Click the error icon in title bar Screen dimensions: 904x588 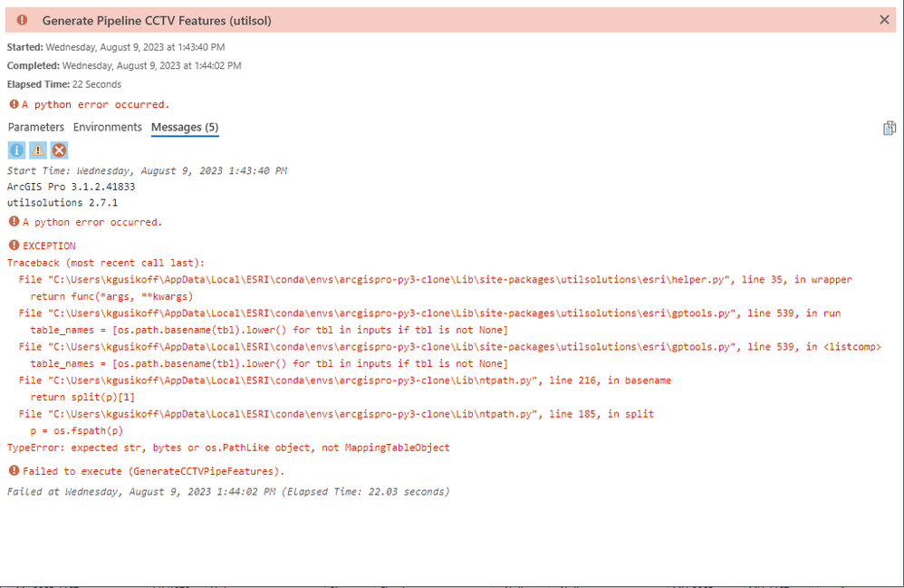point(22,20)
